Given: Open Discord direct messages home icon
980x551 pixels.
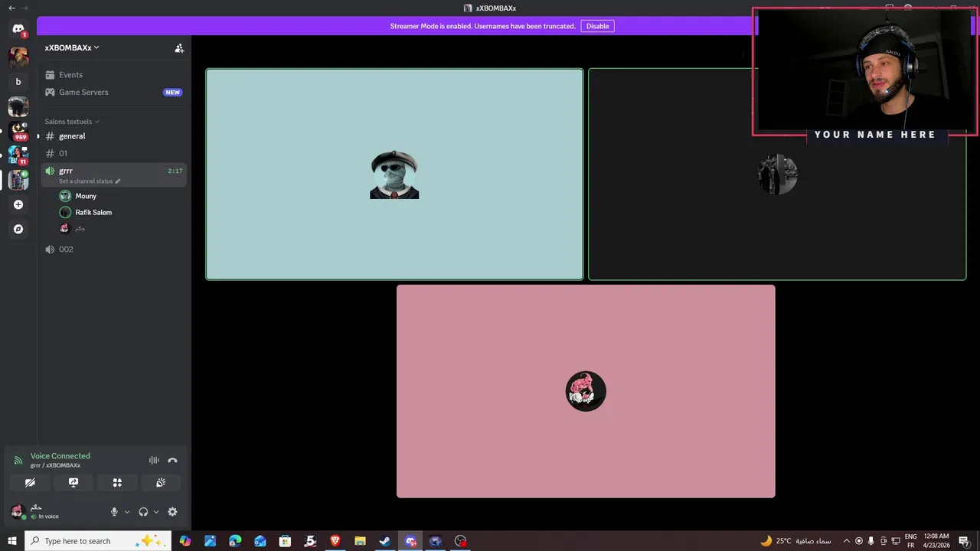Looking at the screenshot, I should [18, 29].
